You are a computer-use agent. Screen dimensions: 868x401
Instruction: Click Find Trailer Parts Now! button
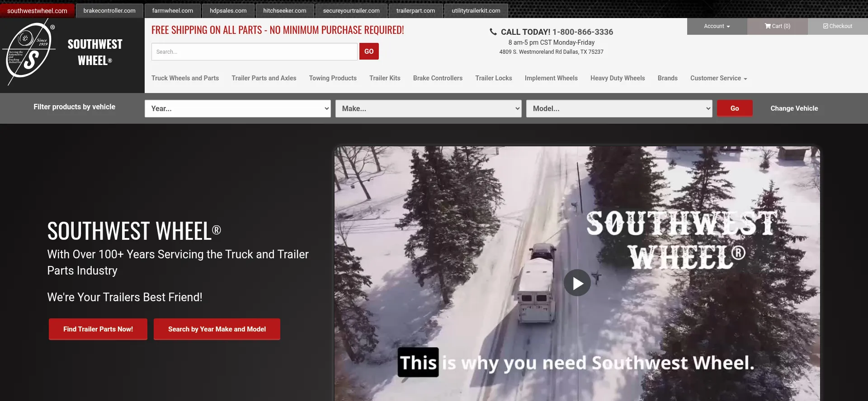coord(98,329)
